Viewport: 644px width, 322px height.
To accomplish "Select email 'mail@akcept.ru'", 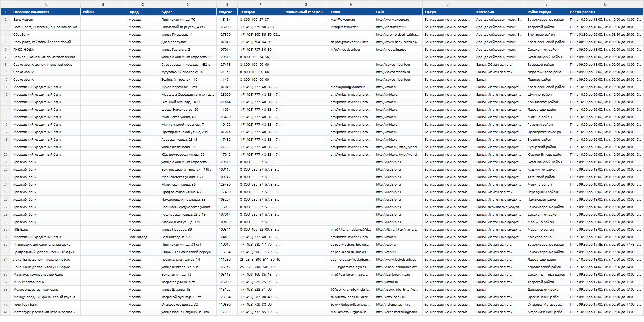I will click(x=351, y=20).
